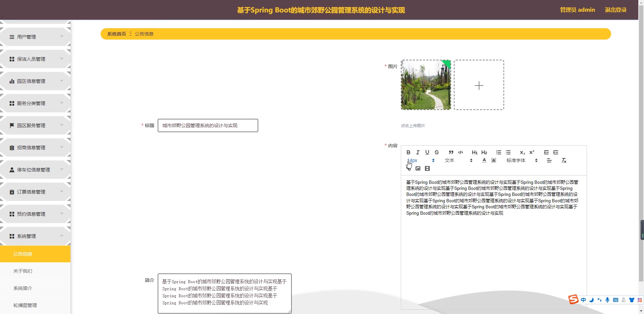
Task: Decrease indent in editor
Action: 546,152
